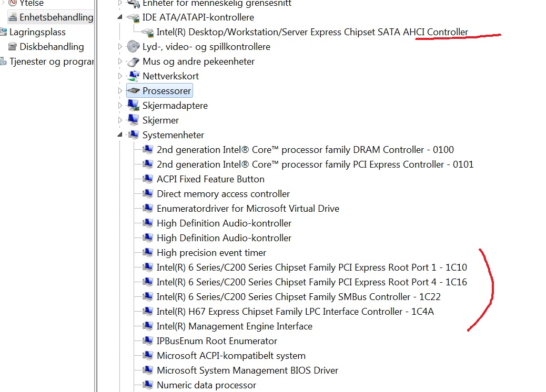
Task: Click the IDE ATA/ATAPI-kontrollere category icon
Action: 133,17
